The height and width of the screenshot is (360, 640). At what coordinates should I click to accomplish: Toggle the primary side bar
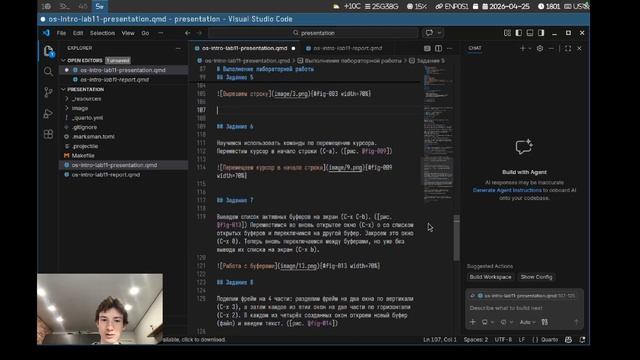point(518,33)
